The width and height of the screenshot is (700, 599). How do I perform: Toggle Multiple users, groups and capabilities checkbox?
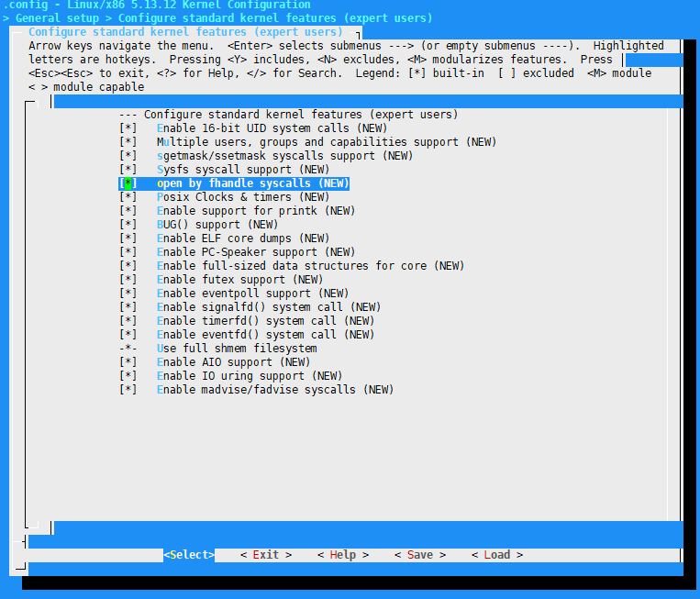point(128,142)
